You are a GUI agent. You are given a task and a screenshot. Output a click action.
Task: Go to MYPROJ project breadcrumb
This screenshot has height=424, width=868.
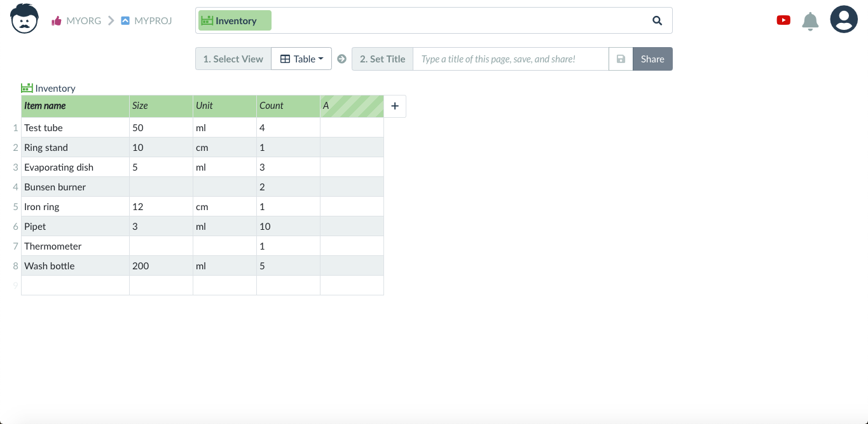coord(146,20)
